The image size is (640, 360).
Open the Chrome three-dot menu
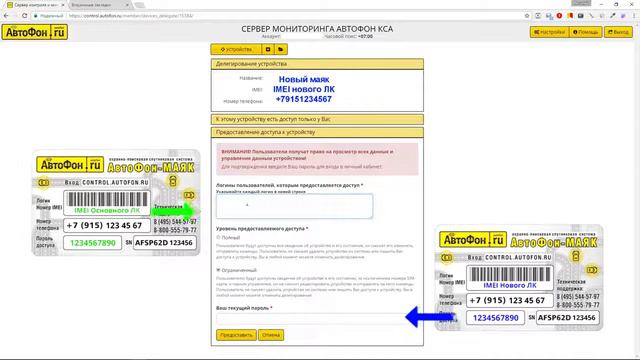(634, 16)
